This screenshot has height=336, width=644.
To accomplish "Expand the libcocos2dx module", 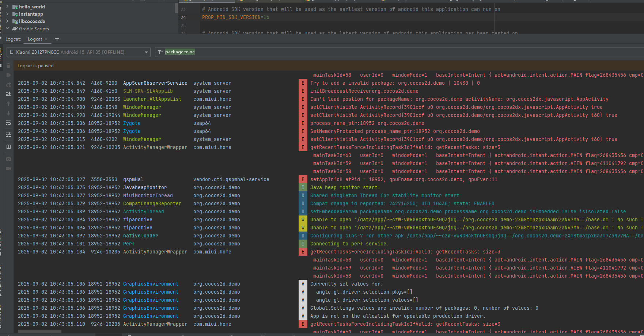I will [x=7, y=21].
